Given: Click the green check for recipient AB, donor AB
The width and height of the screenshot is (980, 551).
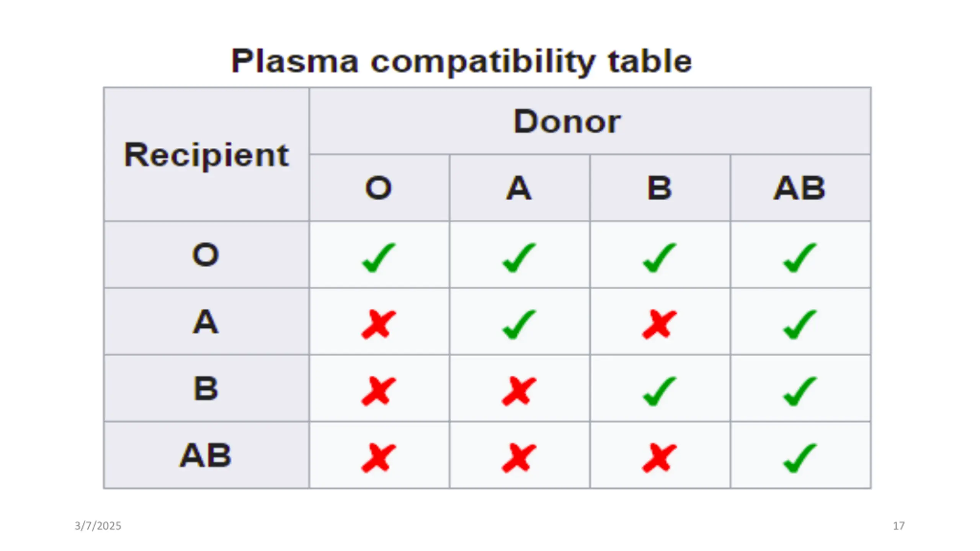Looking at the screenshot, I should coord(800,458).
